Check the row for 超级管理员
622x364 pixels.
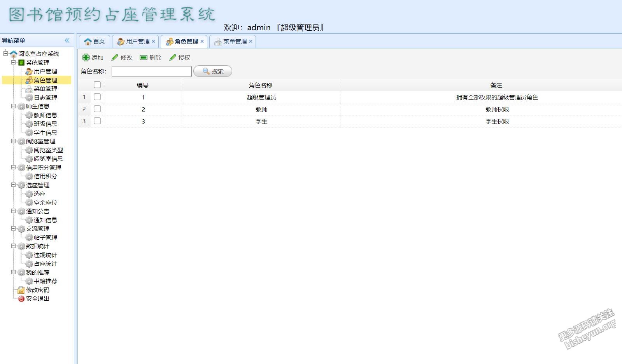(x=97, y=97)
